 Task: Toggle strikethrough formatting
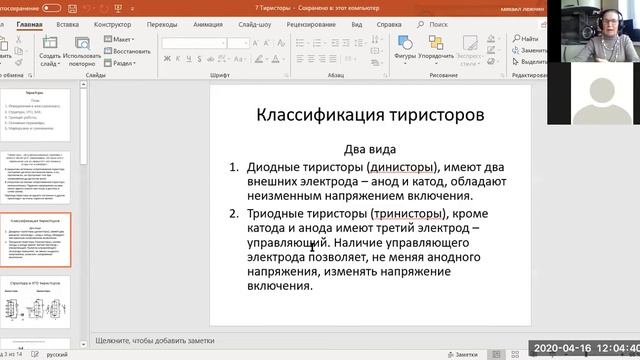(x=210, y=59)
